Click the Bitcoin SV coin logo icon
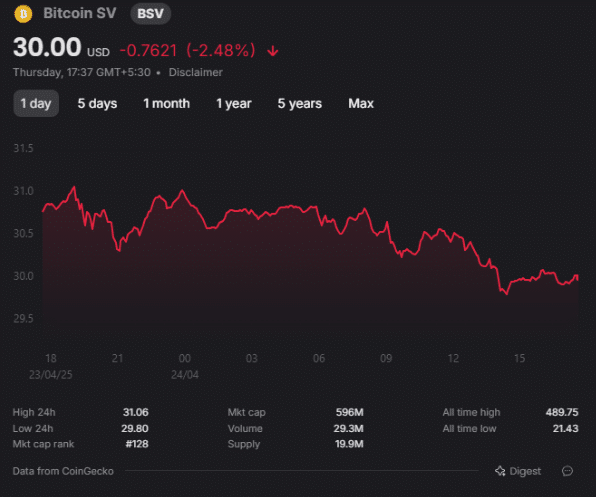Screen dimensions: 596x497 pos(23,14)
